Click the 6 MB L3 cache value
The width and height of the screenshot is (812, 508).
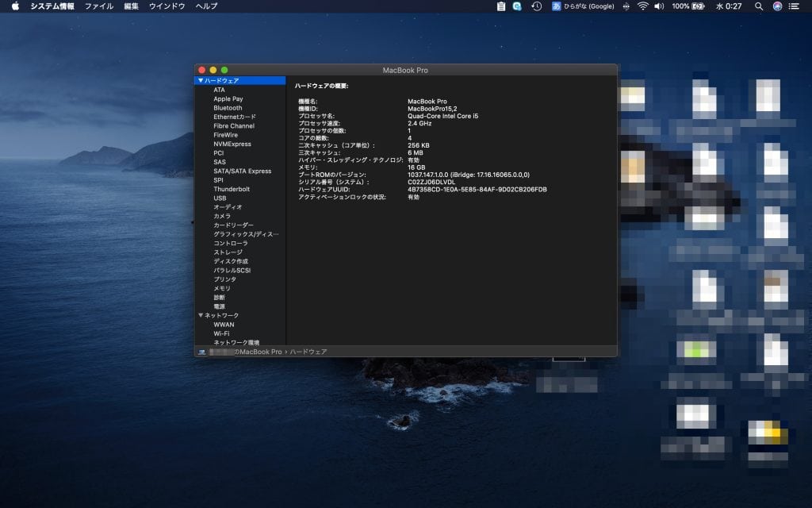416,153
